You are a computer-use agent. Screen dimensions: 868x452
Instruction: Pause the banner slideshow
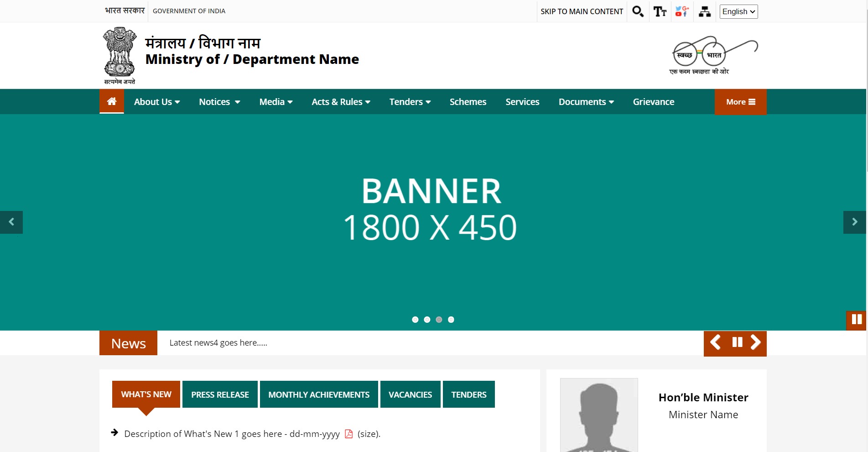857,320
